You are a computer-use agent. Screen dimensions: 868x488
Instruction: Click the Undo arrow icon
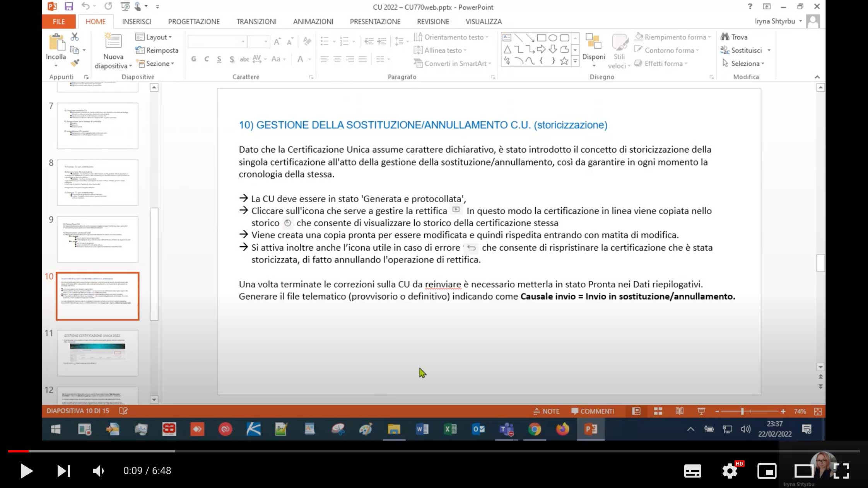(x=85, y=7)
